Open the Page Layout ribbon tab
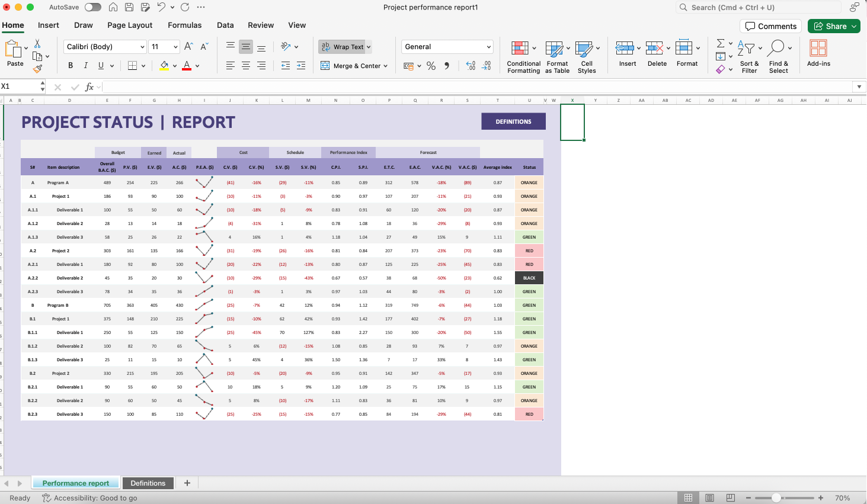Screen dimensions: 867x504 click(130, 25)
